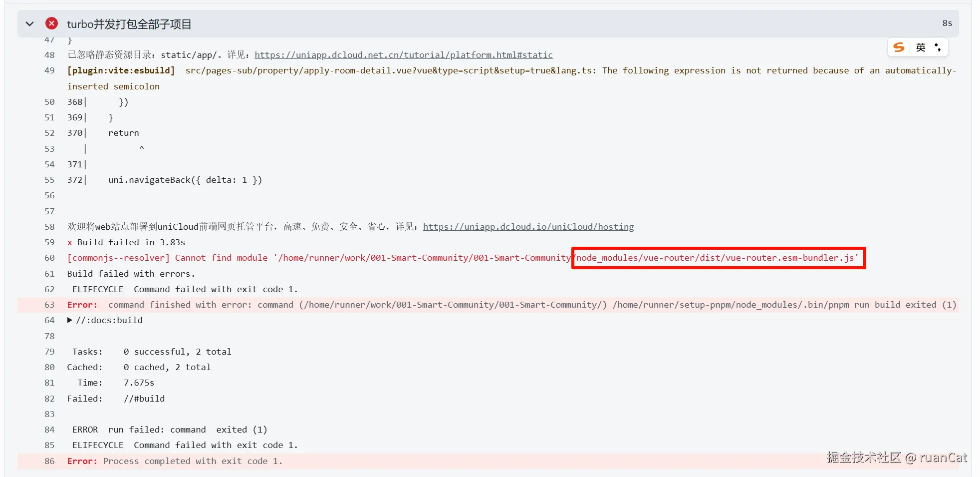Click the vue-router.esm-bundler.js path text
Image resolution: width=980 pixels, height=477 pixels.
[x=718, y=258]
